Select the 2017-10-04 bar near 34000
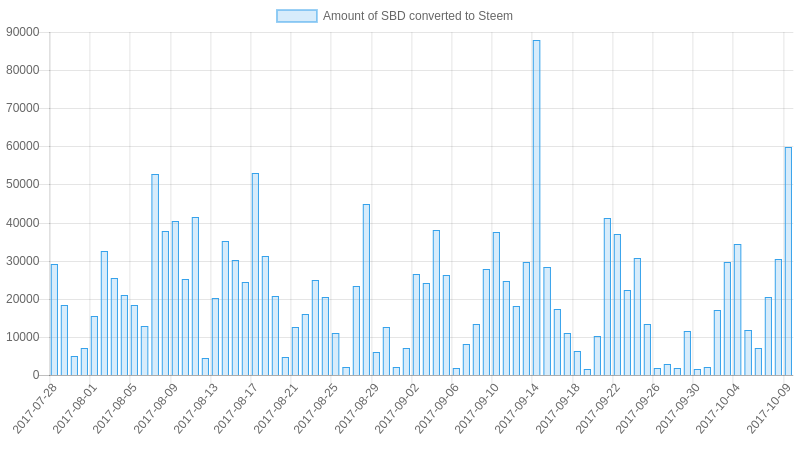Viewport: 800px width, 450px height. click(737, 310)
